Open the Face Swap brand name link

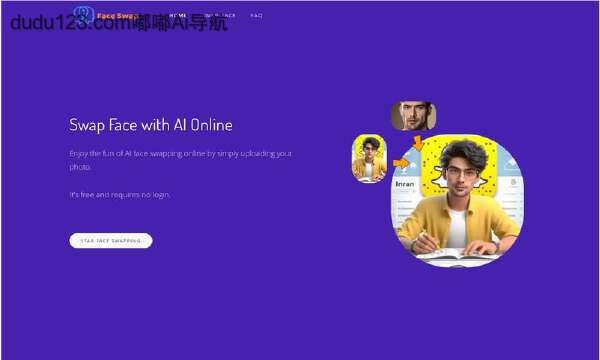(x=117, y=16)
